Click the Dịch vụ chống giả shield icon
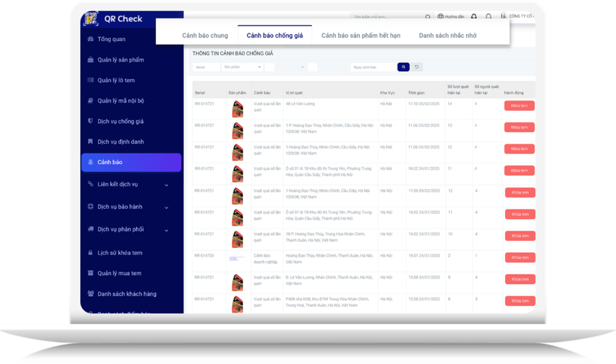Viewport: 616px width, 364px height. pos(90,121)
